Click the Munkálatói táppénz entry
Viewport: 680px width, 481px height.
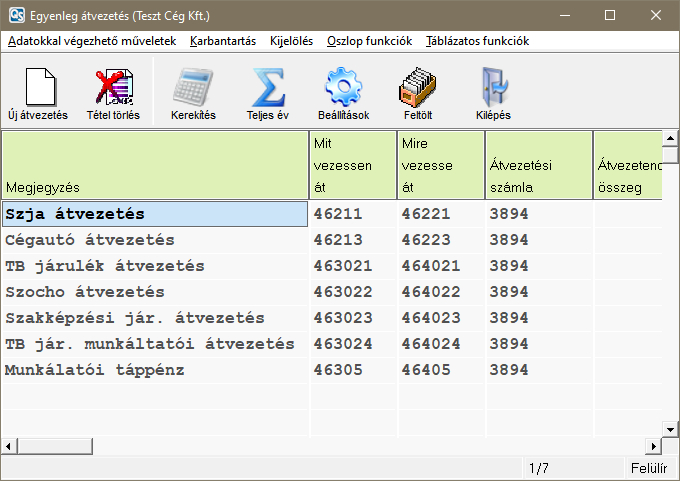click(95, 370)
